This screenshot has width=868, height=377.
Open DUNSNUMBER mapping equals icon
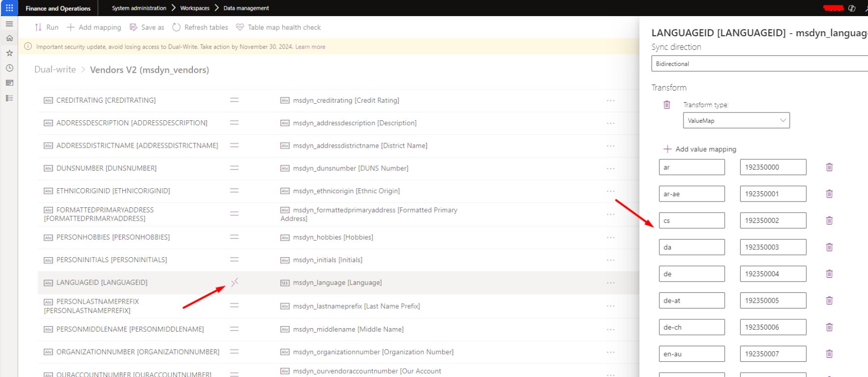coord(235,168)
